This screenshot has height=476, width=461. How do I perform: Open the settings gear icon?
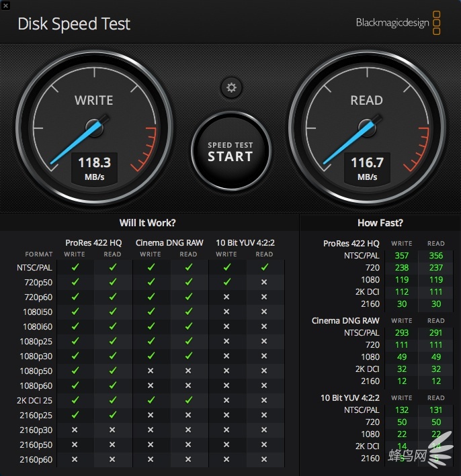click(231, 88)
